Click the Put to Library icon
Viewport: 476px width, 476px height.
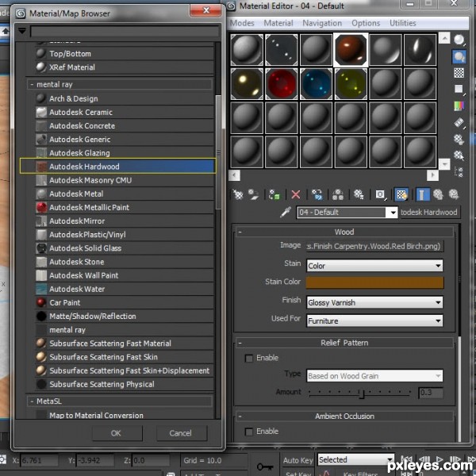(x=359, y=194)
